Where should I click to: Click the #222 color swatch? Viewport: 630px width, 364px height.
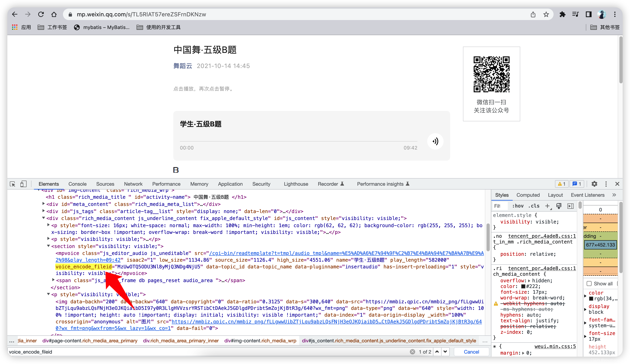523,286
